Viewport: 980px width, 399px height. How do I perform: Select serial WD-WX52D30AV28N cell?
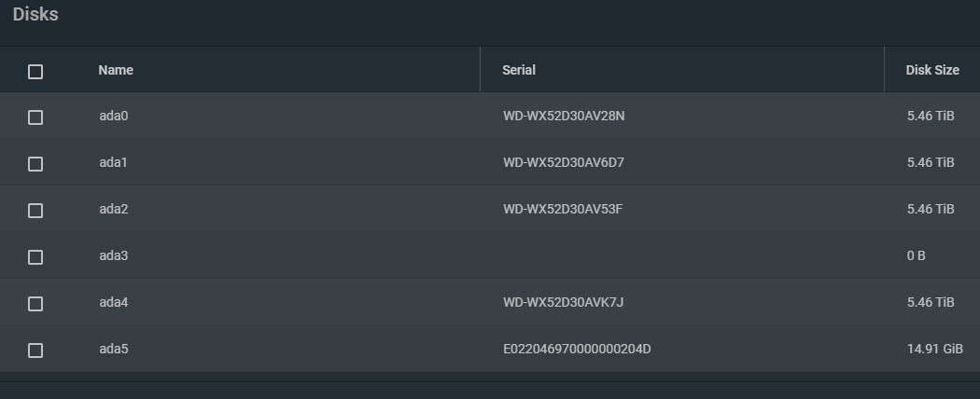pyautogui.click(x=564, y=116)
